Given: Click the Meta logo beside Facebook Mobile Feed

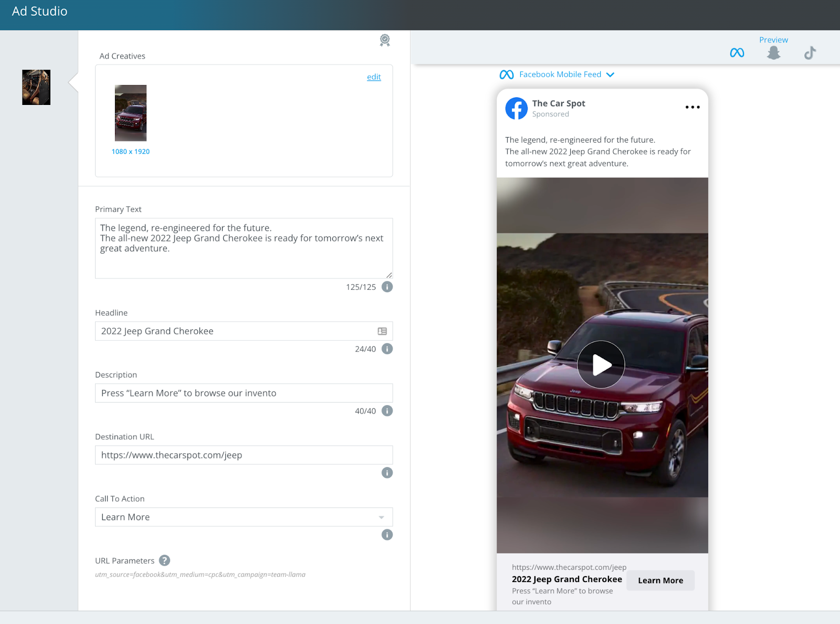Looking at the screenshot, I should click(507, 75).
